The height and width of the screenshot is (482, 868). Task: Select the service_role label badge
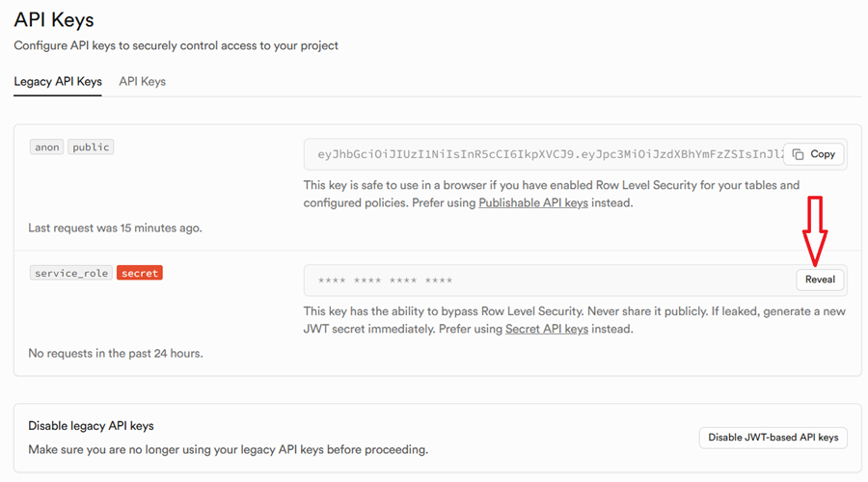70,273
